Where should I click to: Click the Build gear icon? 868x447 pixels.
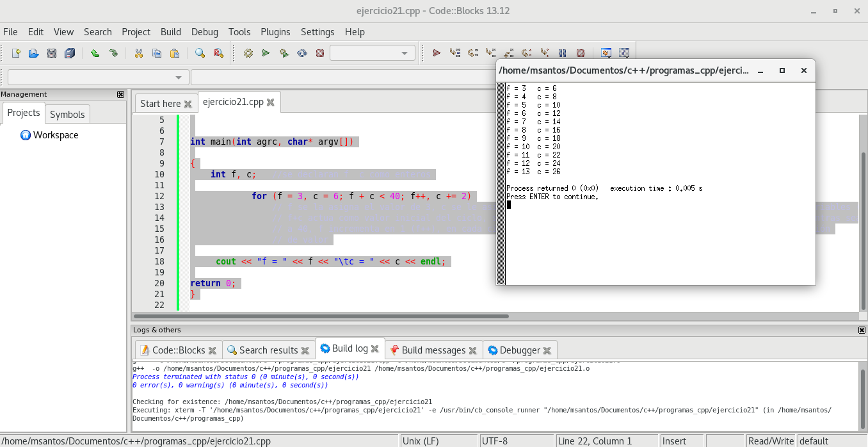[248, 53]
